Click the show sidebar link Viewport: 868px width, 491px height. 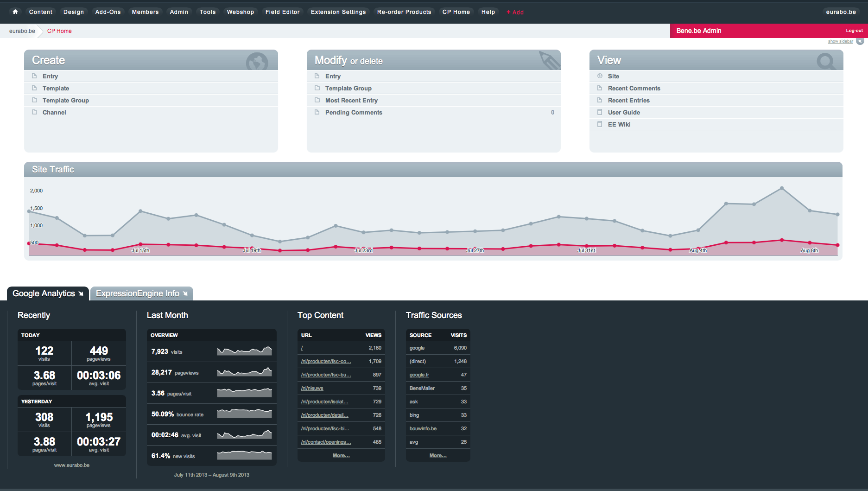click(x=840, y=41)
